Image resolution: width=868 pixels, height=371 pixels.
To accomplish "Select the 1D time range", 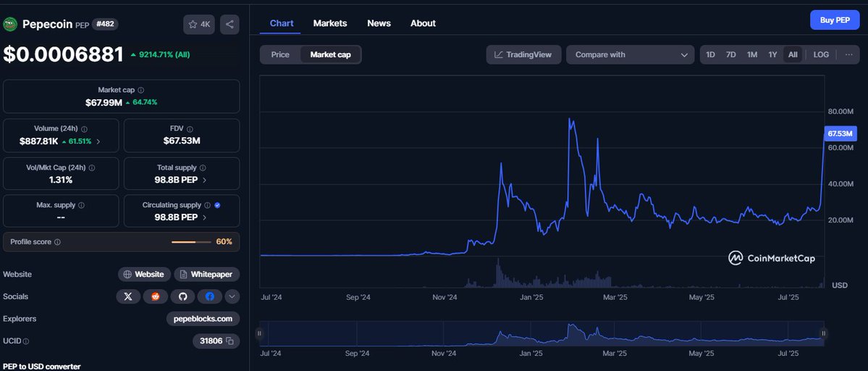I will point(710,55).
